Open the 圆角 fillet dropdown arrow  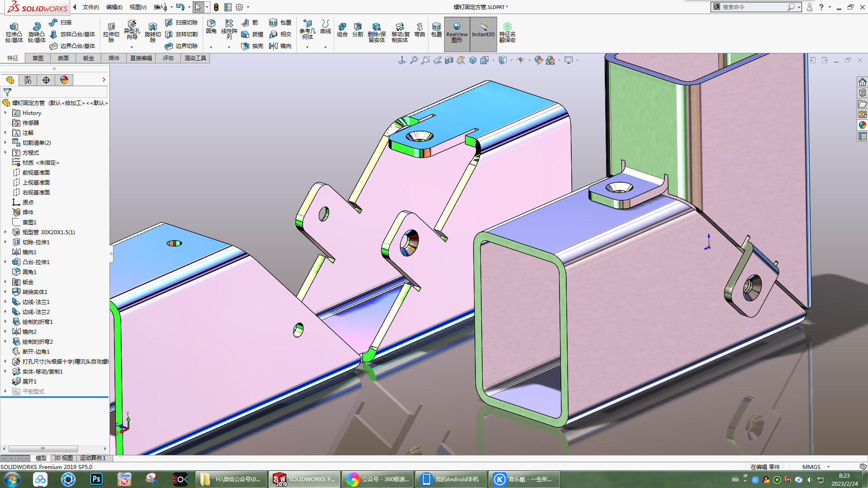(x=211, y=47)
